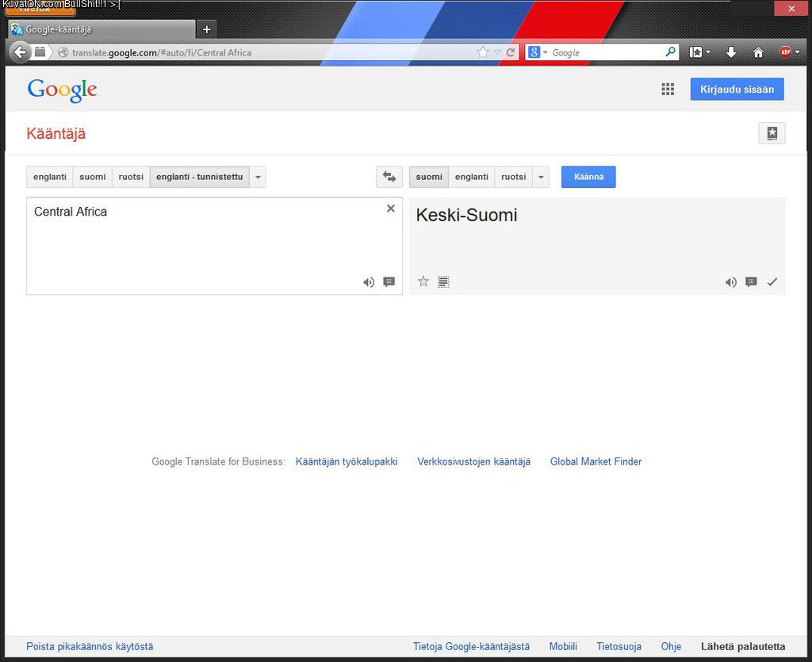Screen dimensions: 812x662
Task: Open the phrasebook icon button
Action: pos(772,133)
